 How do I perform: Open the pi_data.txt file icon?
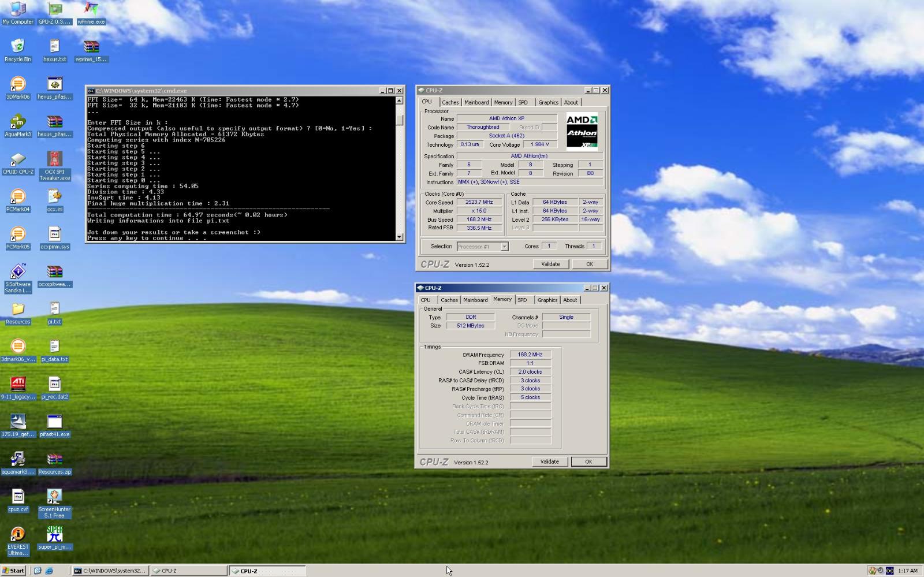click(x=55, y=351)
